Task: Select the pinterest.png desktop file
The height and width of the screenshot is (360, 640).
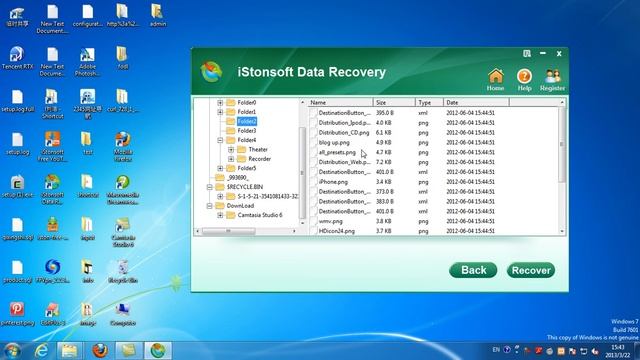Action: [17, 314]
